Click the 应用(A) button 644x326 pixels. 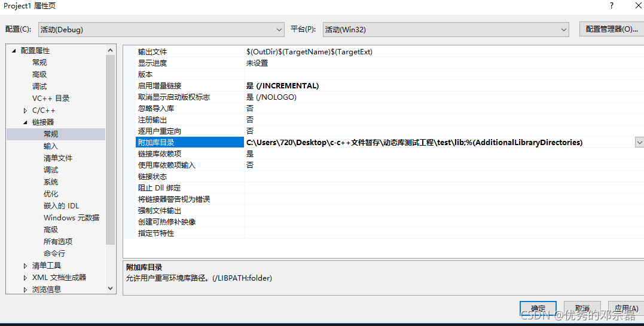point(626,308)
